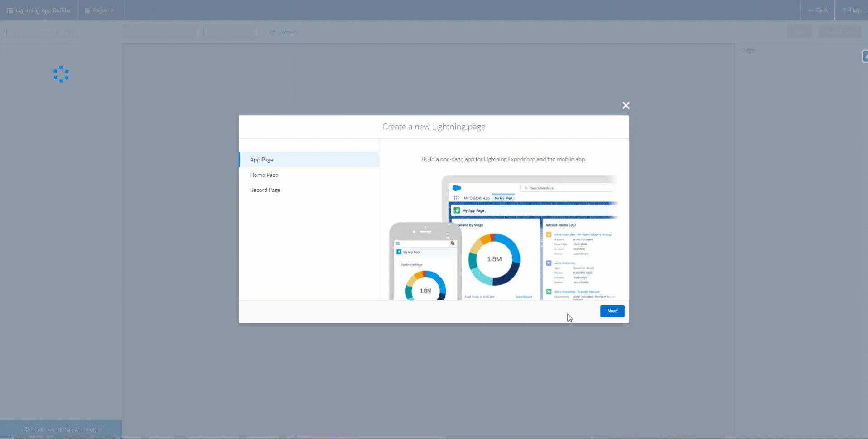Click the dimmed Activation button

(x=839, y=32)
